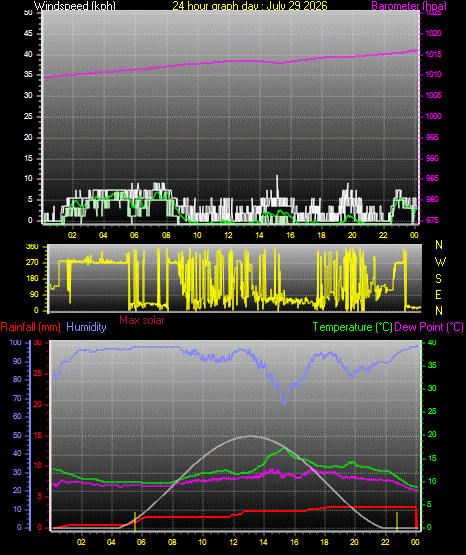
Task: Click the red 20 rainfall axis tick
Action: pyautogui.click(x=38, y=404)
